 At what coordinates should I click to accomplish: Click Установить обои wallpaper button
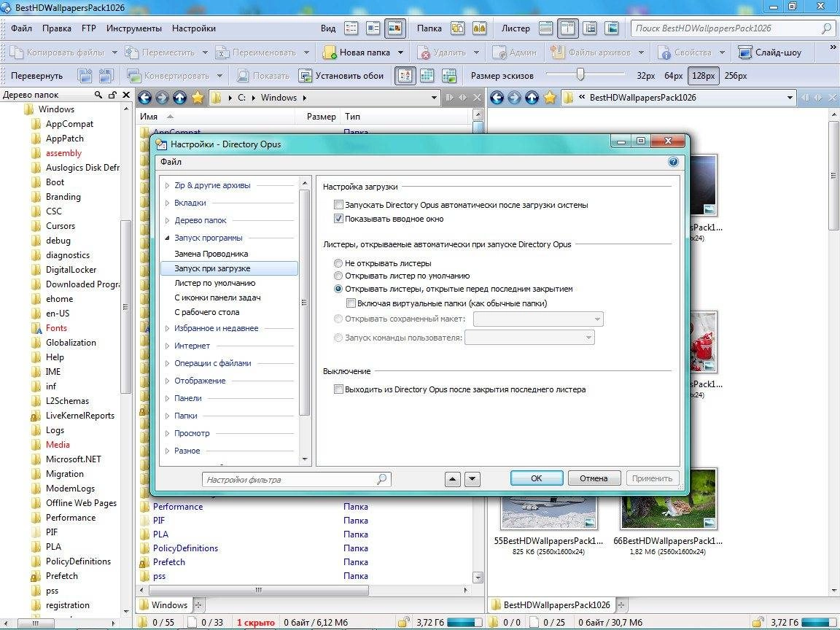[341, 76]
